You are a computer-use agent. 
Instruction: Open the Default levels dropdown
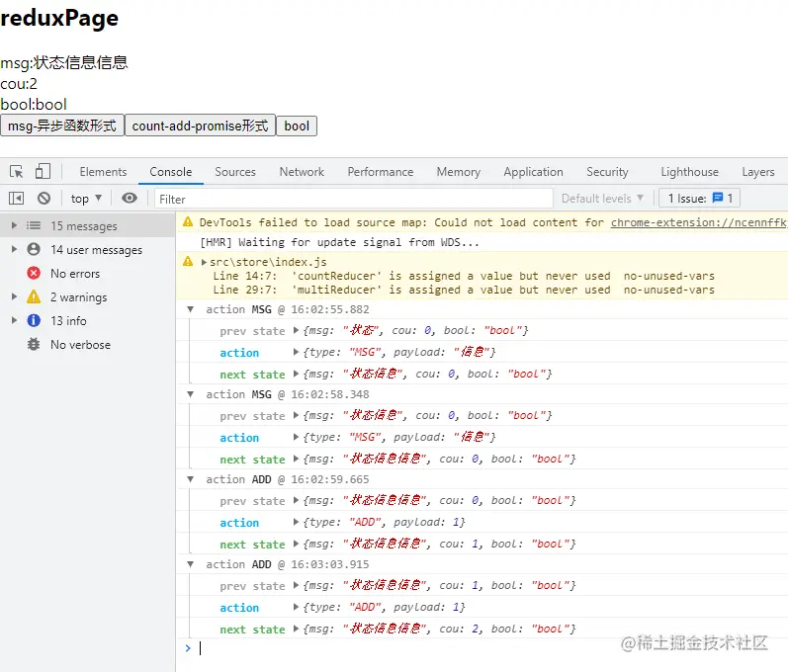click(602, 199)
